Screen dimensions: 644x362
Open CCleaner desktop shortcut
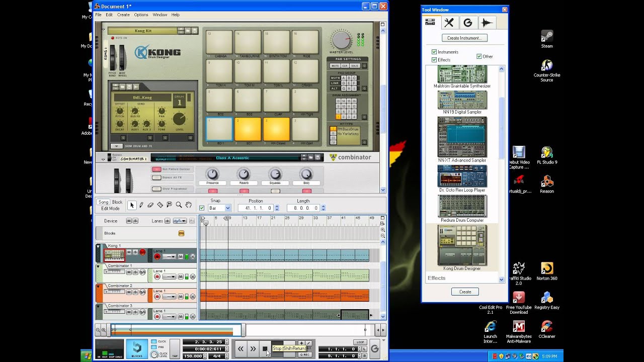pyautogui.click(x=547, y=330)
